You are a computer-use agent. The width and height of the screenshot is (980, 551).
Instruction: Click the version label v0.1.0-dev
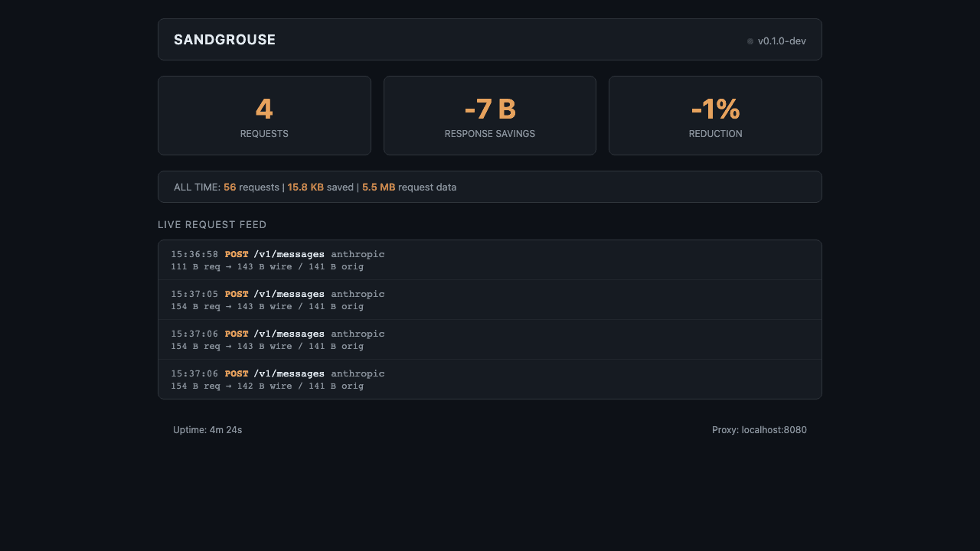pos(782,41)
